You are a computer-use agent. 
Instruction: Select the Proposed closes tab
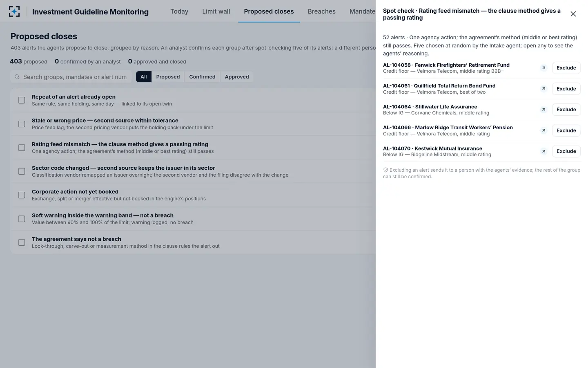(269, 11)
